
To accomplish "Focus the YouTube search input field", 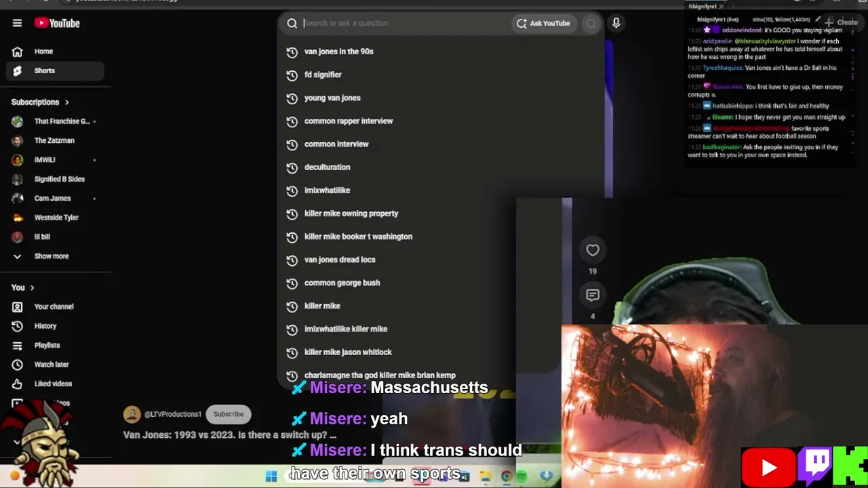I will [x=404, y=23].
